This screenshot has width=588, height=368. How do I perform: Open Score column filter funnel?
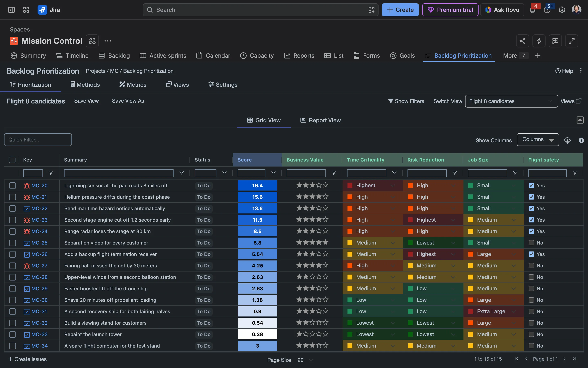tap(273, 173)
